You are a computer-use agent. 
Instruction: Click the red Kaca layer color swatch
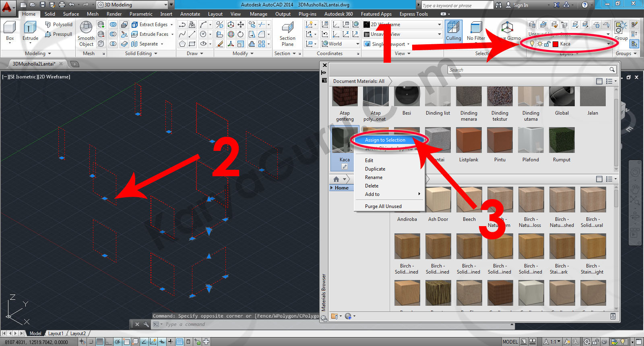click(555, 44)
